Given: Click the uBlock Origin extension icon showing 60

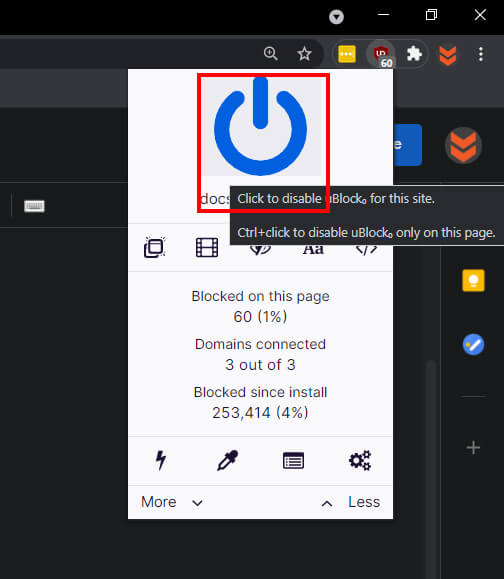Looking at the screenshot, I should click(x=381, y=55).
